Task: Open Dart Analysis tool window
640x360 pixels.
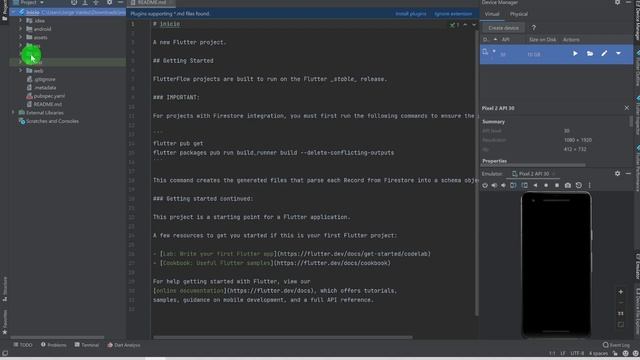Action: (x=124, y=345)
